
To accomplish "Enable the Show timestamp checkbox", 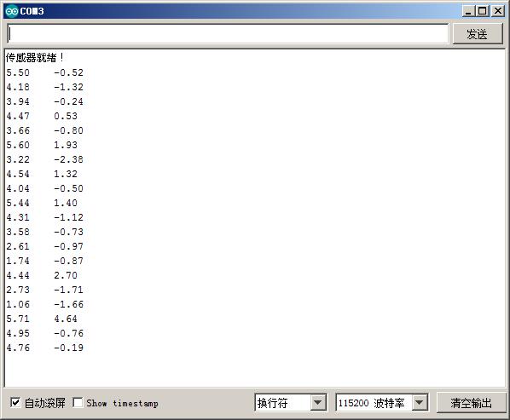I will 78,403.
